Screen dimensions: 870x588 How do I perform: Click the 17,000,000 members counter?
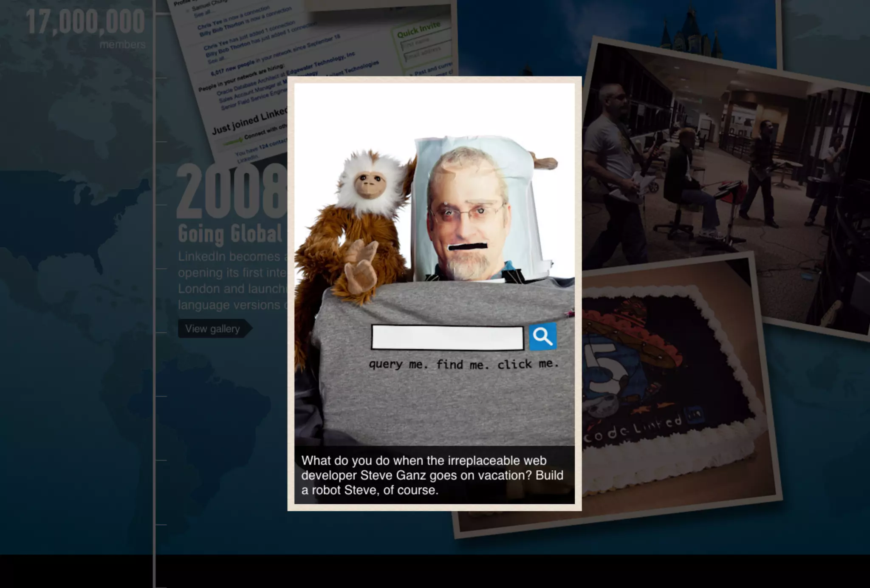pos(86,28)
